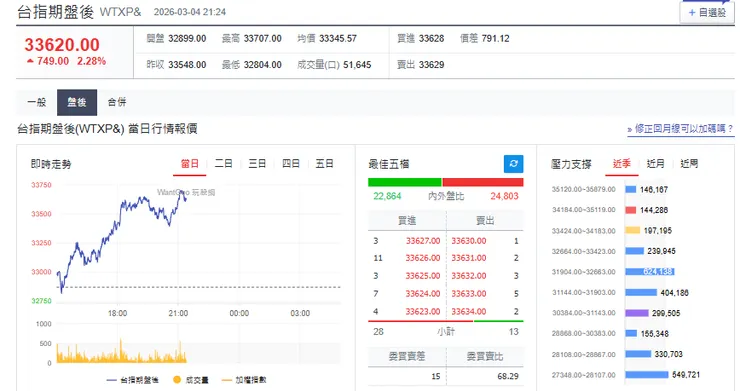Click the current price 33620.00
The height and width of the screenshot is (391, 740).
62,45
